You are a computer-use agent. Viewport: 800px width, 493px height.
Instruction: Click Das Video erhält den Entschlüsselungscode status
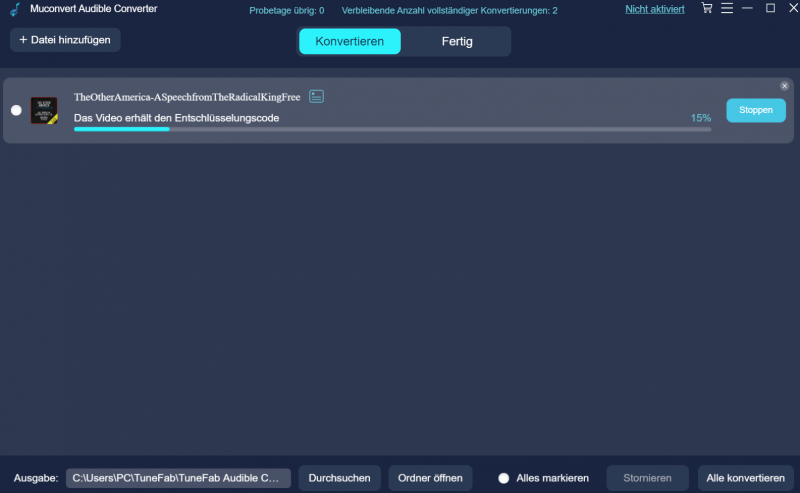point(177,118)
